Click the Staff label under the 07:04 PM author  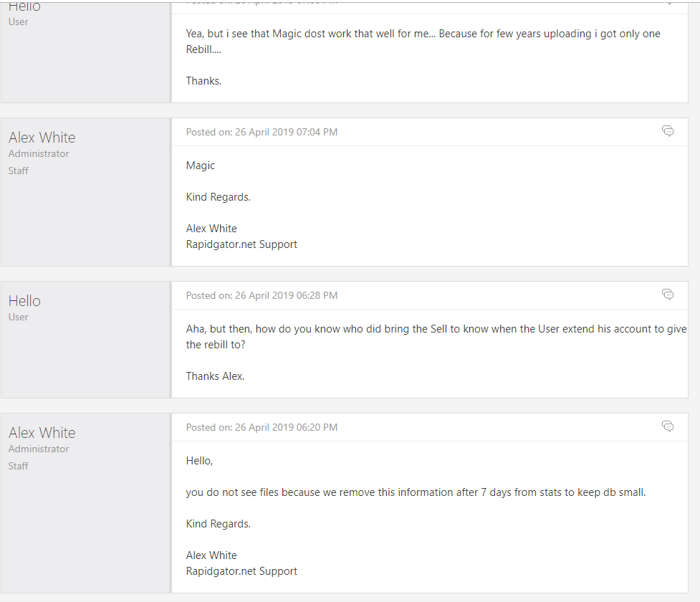(19, 171)
